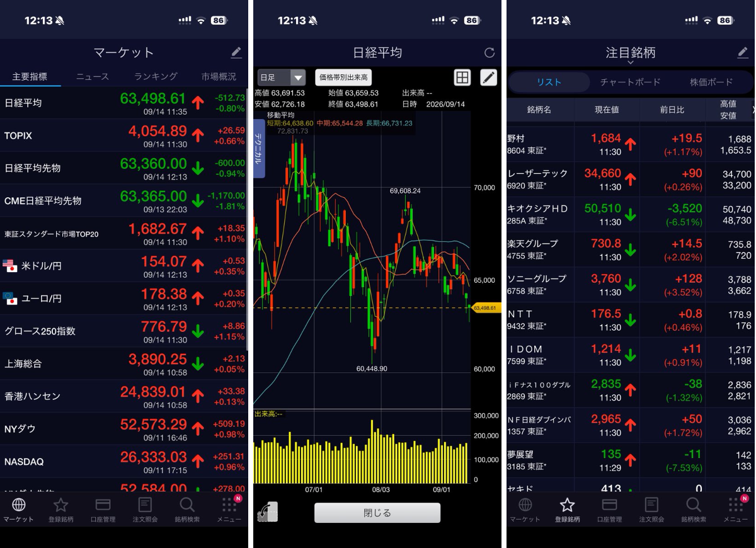This screenshot has height=548, width=756.
Task: Switch watchlist view to 株価ボード
Action: click(x=711, y=82)
